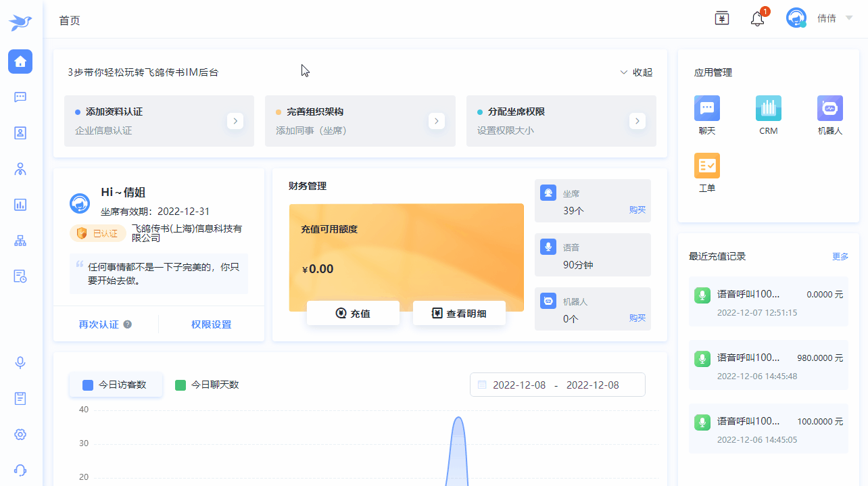Click the home icon in sidebar

pyautogui.click(x=20, y=62)
